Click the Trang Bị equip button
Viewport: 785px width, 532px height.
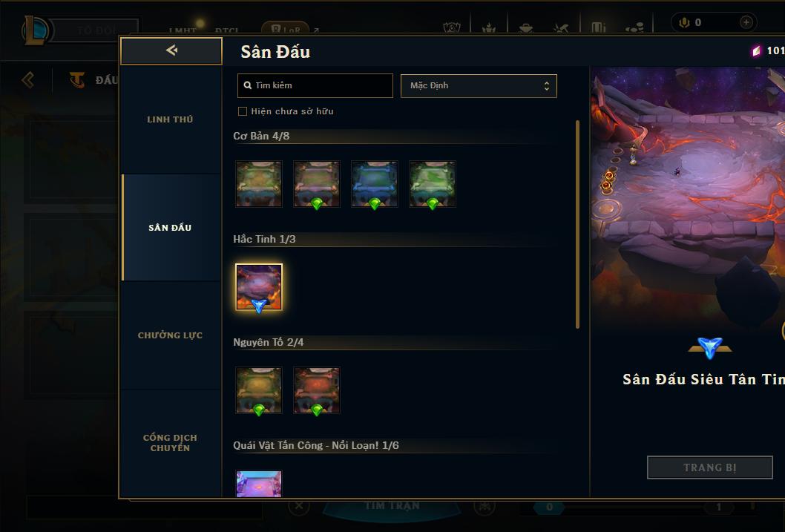click(x=709, y=467)
